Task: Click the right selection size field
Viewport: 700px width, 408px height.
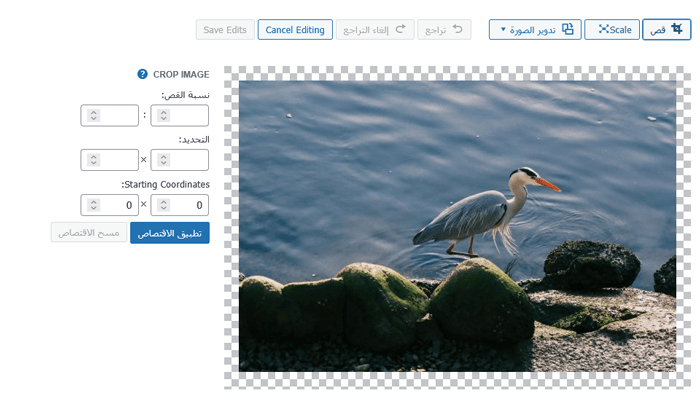Action: tap(187, 160)
